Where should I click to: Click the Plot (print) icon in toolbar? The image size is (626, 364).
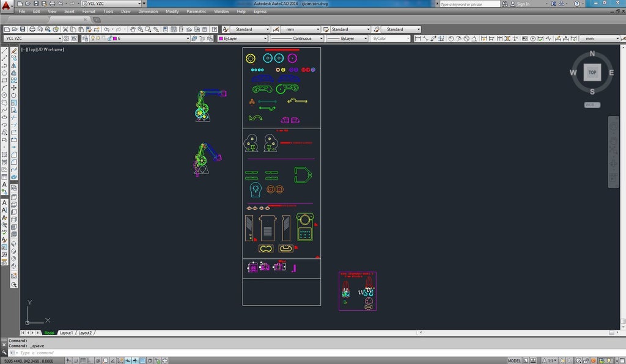tap(32, 29)
